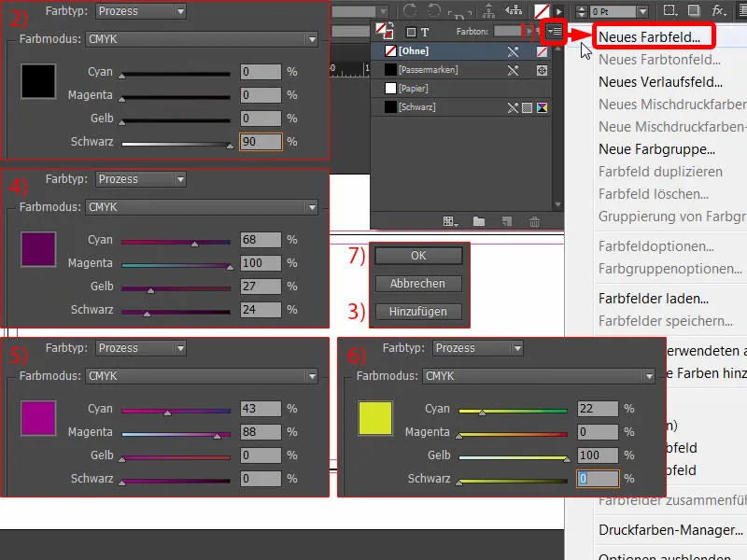
Task: Click the new swatch icon in Swatches panel
Action: [x=507, y=221]
